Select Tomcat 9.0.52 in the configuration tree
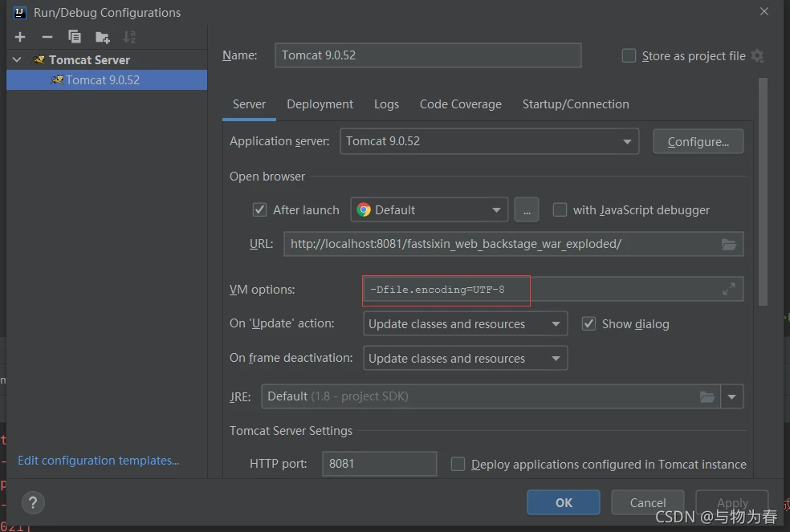790x532 pixels. (x=107, y=80)
